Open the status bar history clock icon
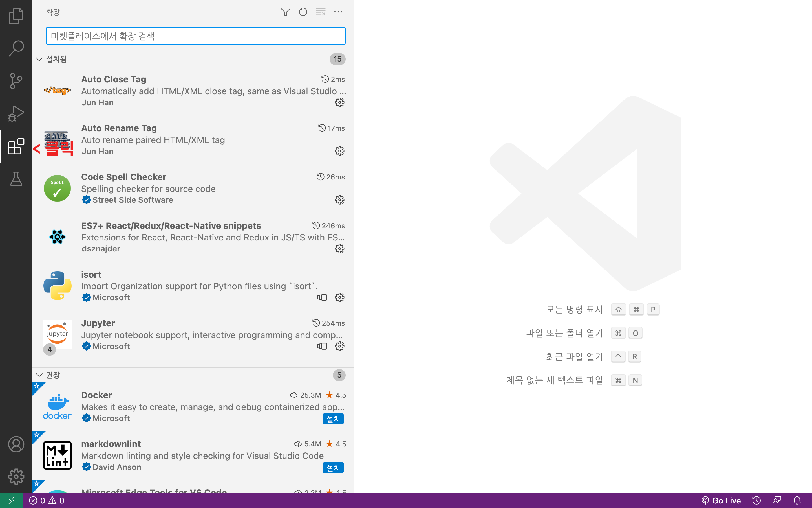 tap(756, 501)
